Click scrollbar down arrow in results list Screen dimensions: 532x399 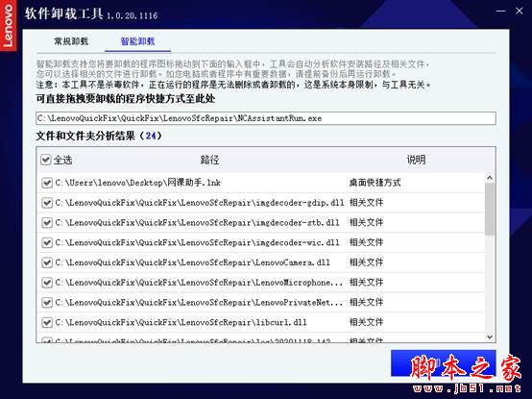(490, 337)
